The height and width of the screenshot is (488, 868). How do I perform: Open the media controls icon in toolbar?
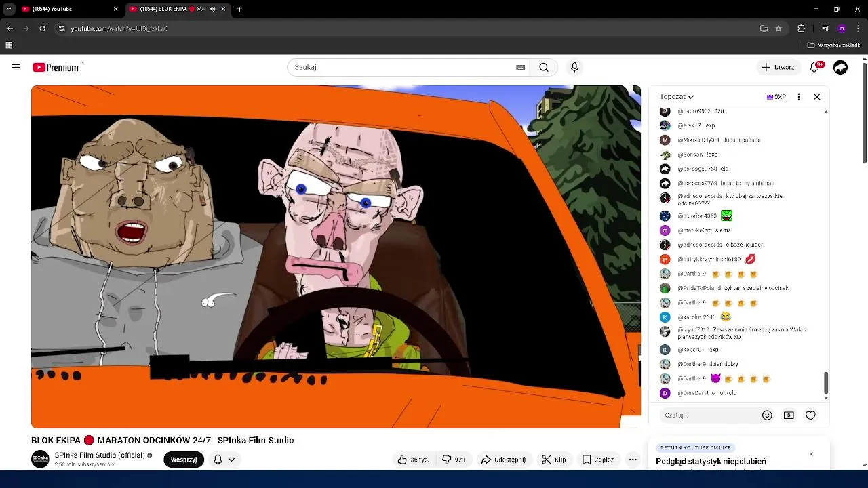825,28
